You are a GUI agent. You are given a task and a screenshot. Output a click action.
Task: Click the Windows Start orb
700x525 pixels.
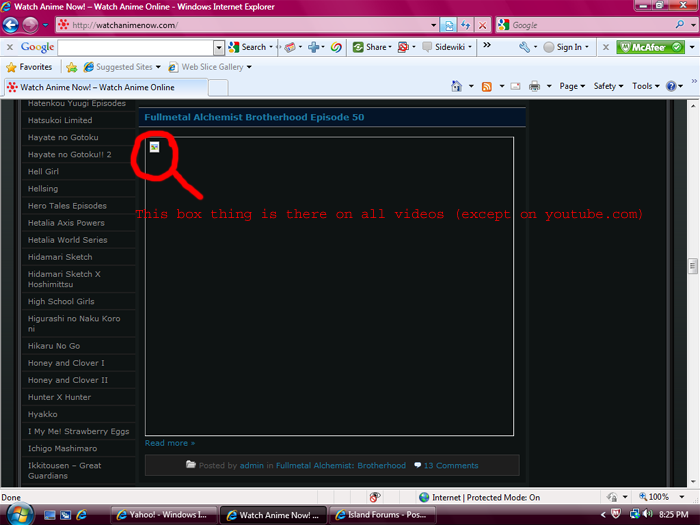point(19,514)
